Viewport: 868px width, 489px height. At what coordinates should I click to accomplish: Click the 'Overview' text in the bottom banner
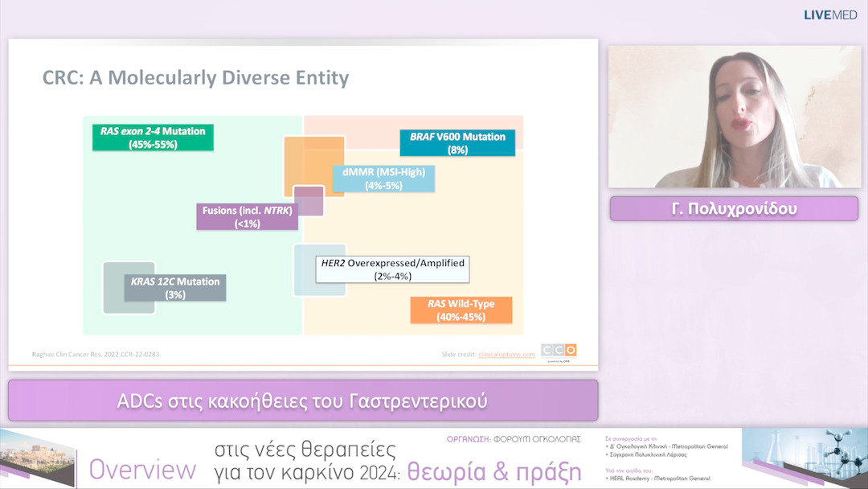(142, 471)
